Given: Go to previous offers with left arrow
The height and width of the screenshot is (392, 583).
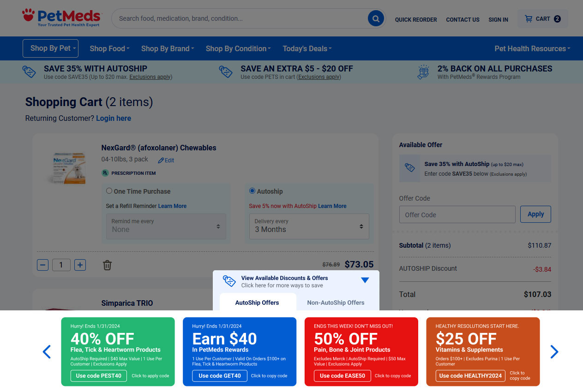Looking at the screenshot, I should (x=47, y=352).
